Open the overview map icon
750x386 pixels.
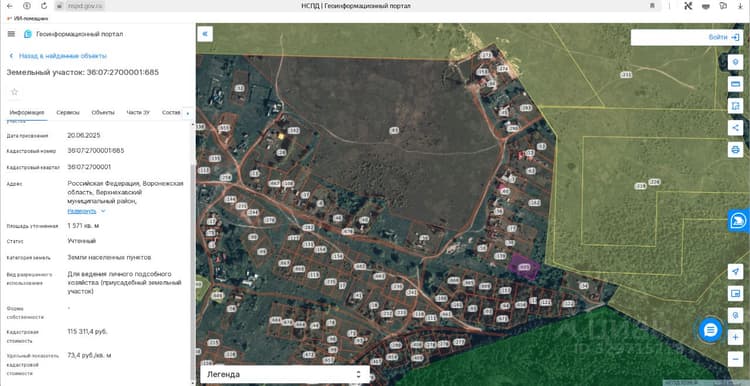735,293
